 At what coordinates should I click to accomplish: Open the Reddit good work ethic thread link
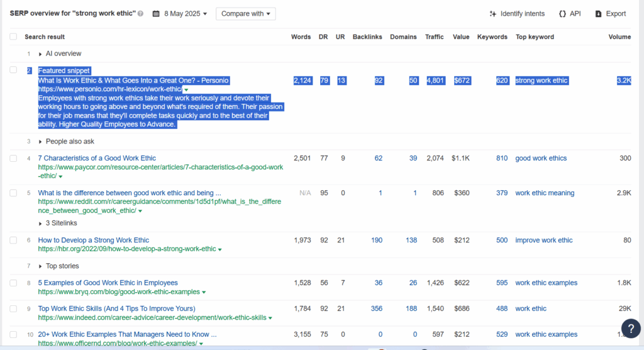(130, 193)
